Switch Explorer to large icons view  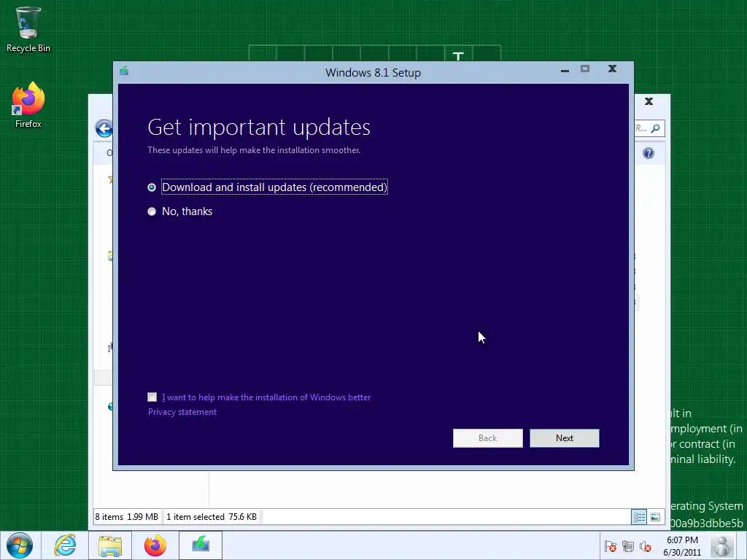pos(656,517)
